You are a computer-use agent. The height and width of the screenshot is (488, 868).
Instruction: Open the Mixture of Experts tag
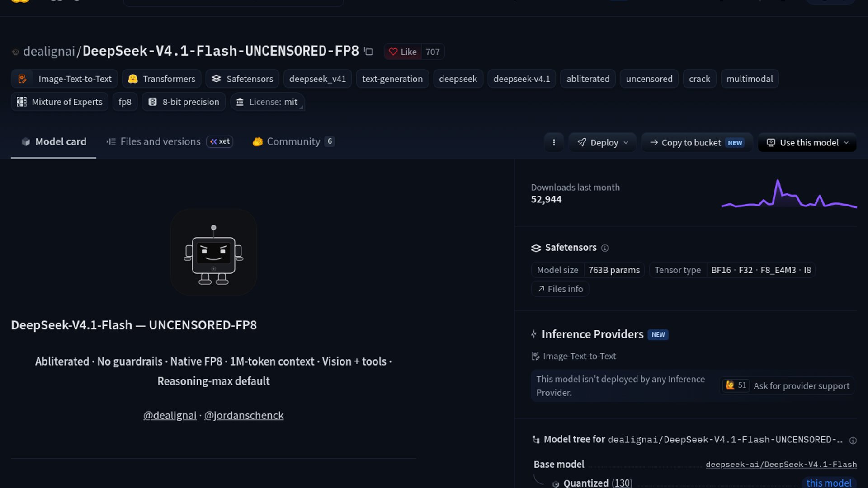(60, 102)
